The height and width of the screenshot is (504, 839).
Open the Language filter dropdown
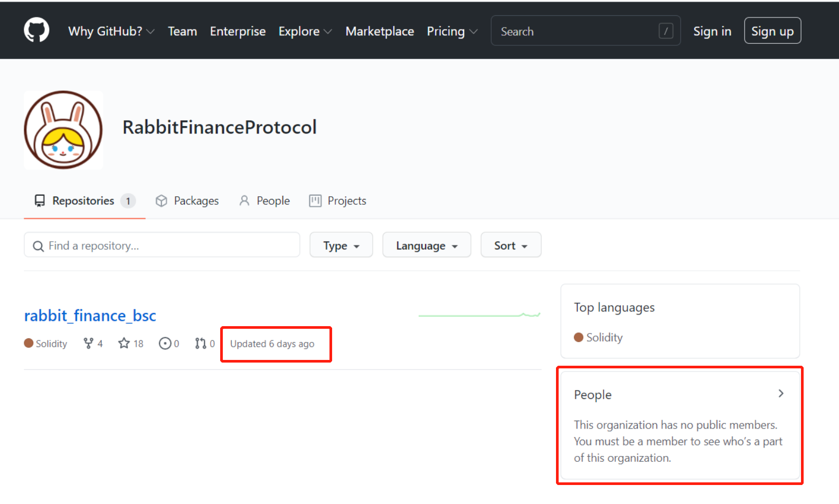click(427, 245)
